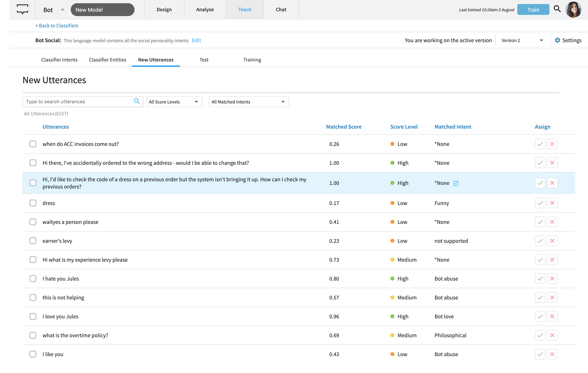Click the Back to Classifiers link

[57, 25]
